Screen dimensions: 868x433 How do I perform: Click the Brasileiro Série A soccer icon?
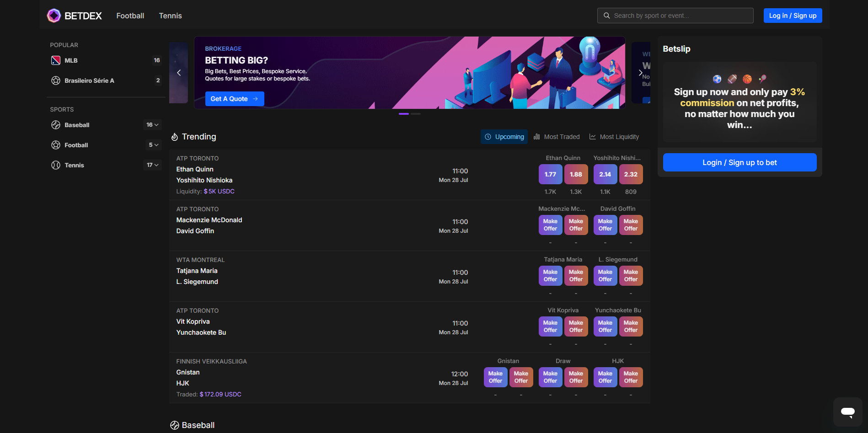pyautogui.click(x=56, y=80)
